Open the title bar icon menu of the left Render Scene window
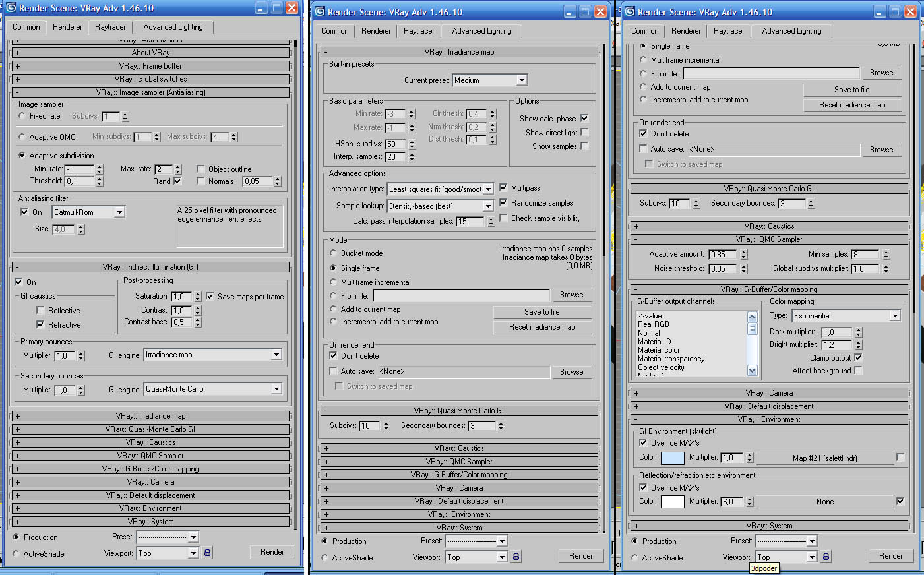The image size is (924, 575). pyautogui.click(x=11, y=8)
